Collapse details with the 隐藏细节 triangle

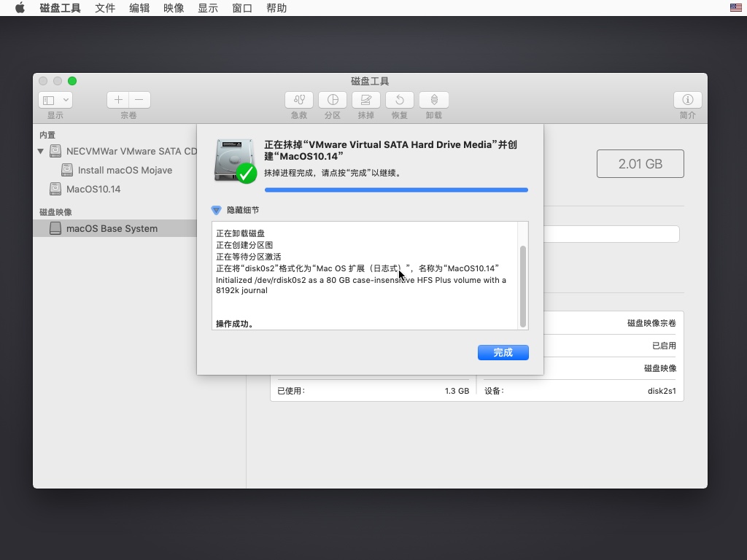click(216, 210)
